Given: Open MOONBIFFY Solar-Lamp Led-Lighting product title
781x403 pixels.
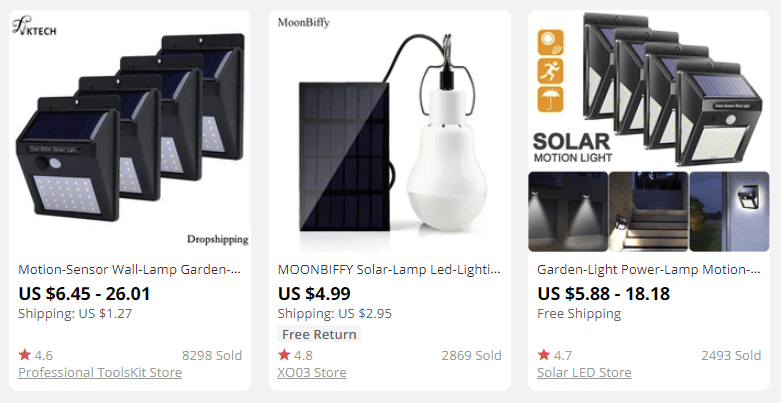Looking at the screenshot, I should (389, 270).
